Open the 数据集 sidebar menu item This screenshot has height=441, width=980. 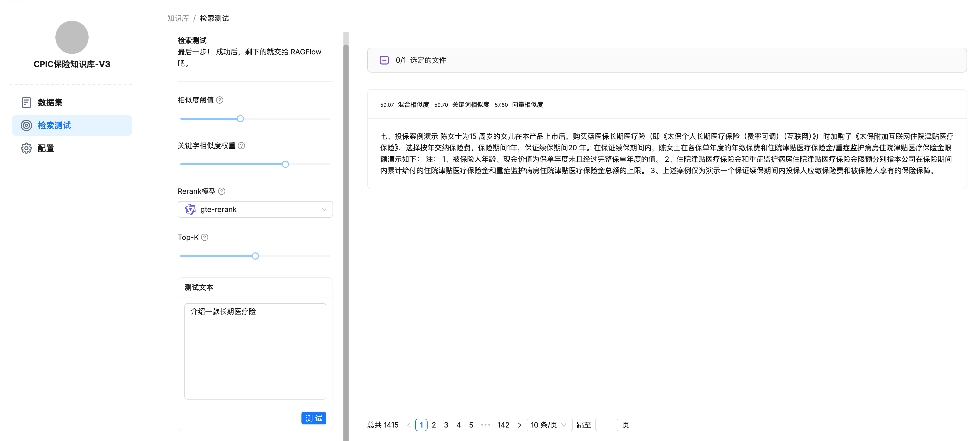click(50, 102)
